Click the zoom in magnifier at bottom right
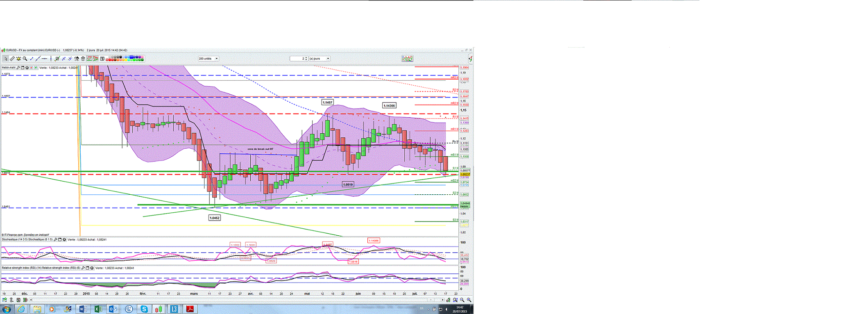The height and width of the screenshot is (314, 868). [469, 300]
